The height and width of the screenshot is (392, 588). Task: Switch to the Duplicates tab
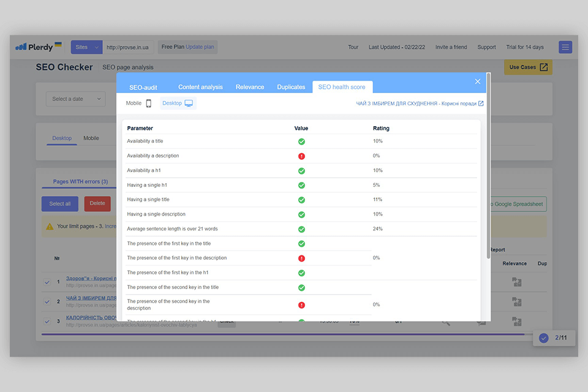[291, 87]
